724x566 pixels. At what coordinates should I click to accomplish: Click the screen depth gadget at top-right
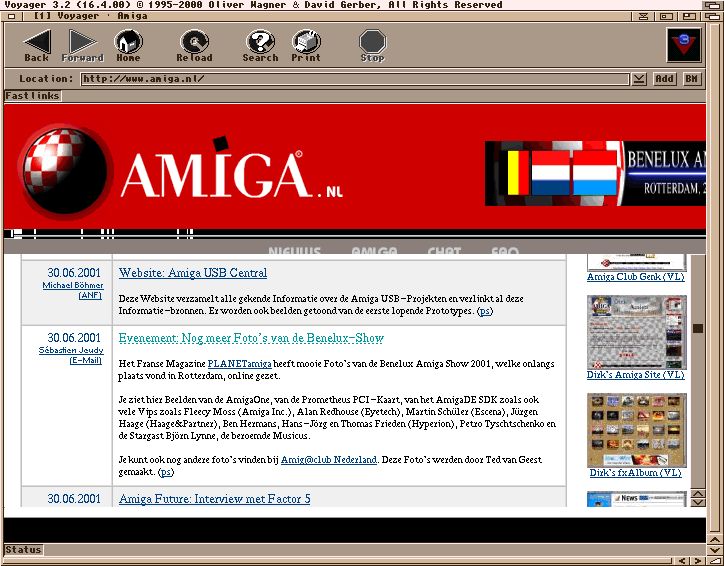coord(714,6)
